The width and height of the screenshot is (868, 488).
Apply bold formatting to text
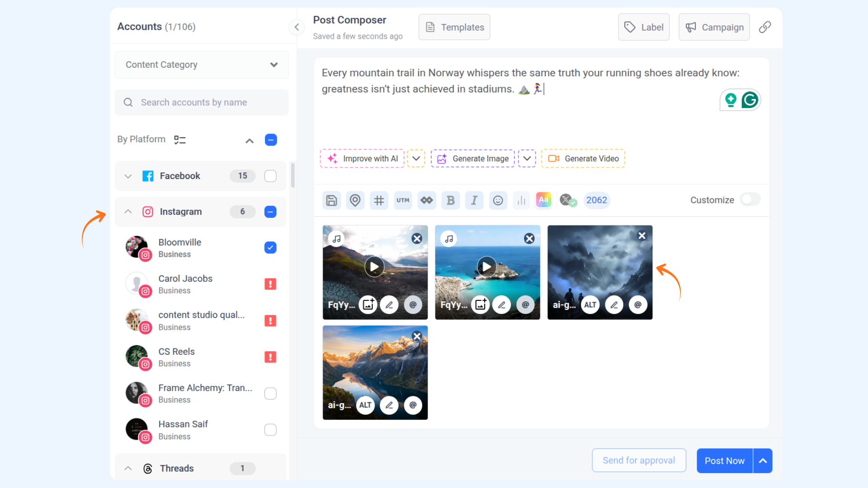[x=450, y=200]
